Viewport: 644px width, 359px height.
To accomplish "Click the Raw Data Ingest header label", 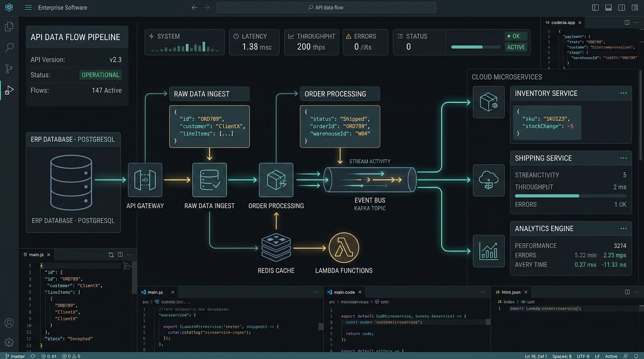I will [x=209, y=94].
